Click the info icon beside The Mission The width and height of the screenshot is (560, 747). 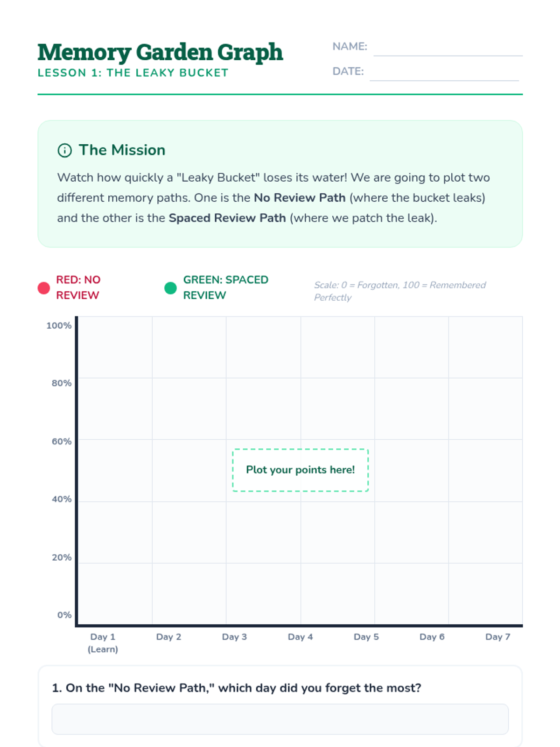64,150
